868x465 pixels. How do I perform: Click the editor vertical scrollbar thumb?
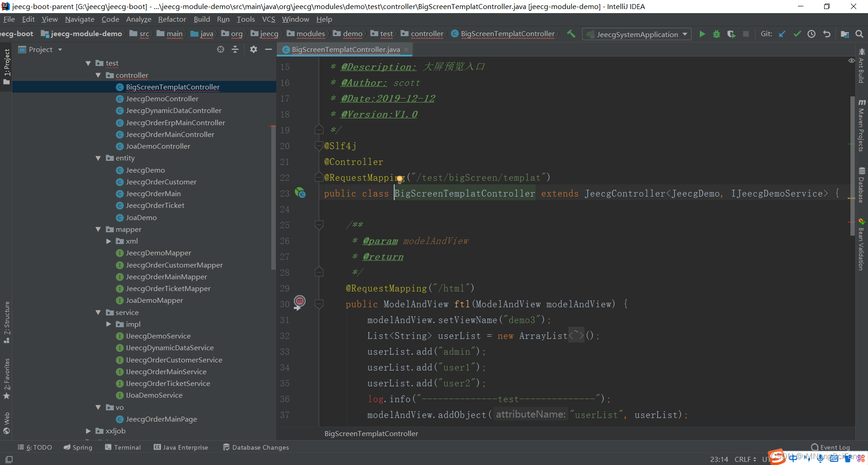pyautogui.click(x=852, y=166)
